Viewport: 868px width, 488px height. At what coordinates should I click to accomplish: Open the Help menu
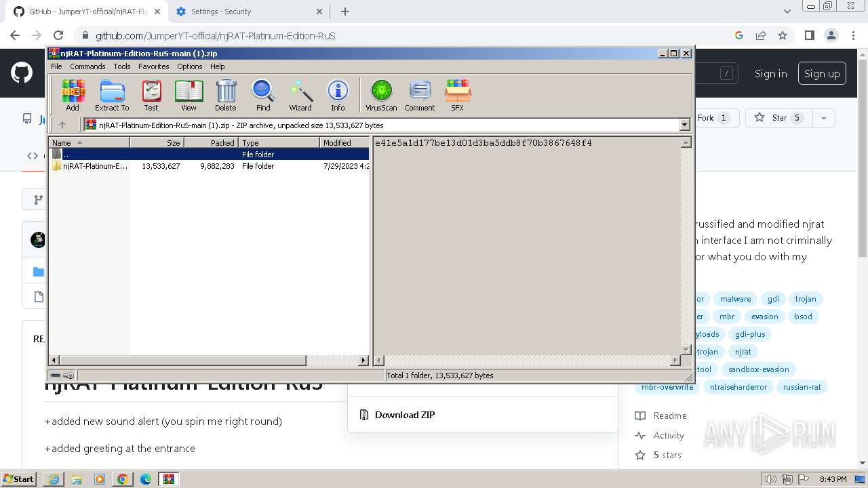click(218, 66)
